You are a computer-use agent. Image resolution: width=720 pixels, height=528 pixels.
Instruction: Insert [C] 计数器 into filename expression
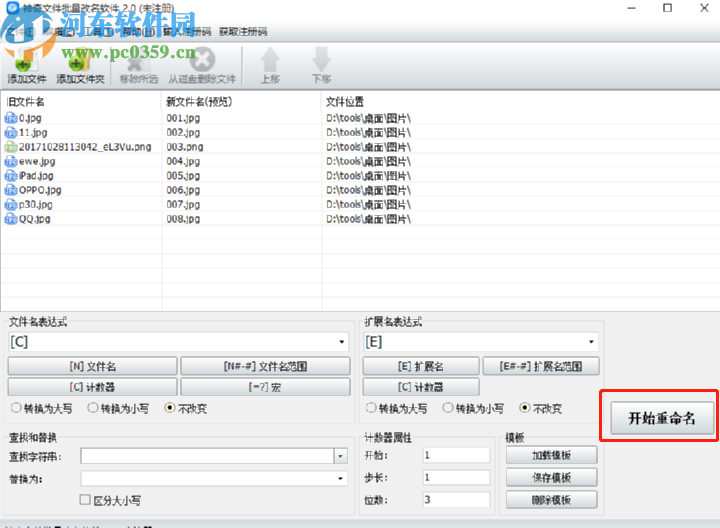pos(92,387)
